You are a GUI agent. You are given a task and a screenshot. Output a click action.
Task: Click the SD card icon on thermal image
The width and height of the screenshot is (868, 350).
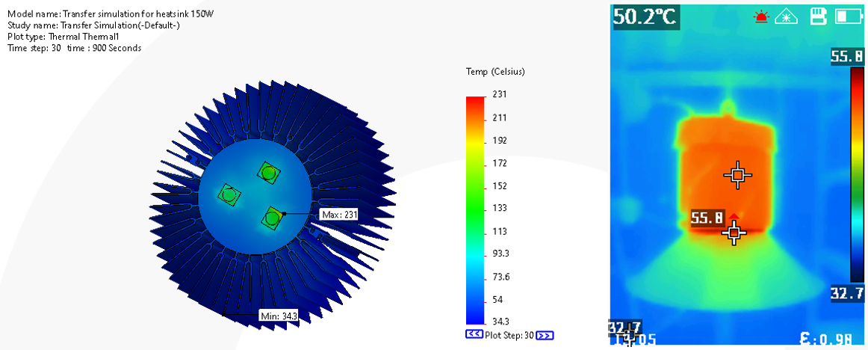[x=818, y=16]
